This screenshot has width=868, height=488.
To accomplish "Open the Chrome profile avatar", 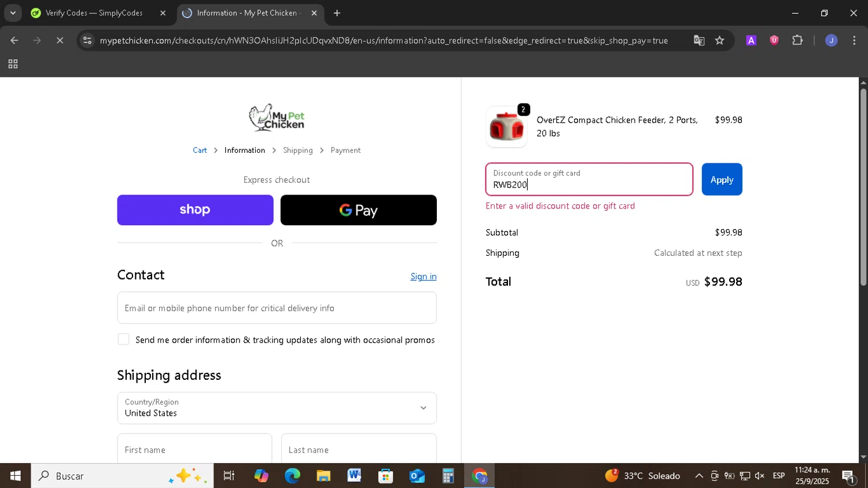I will tap(832, 41).
